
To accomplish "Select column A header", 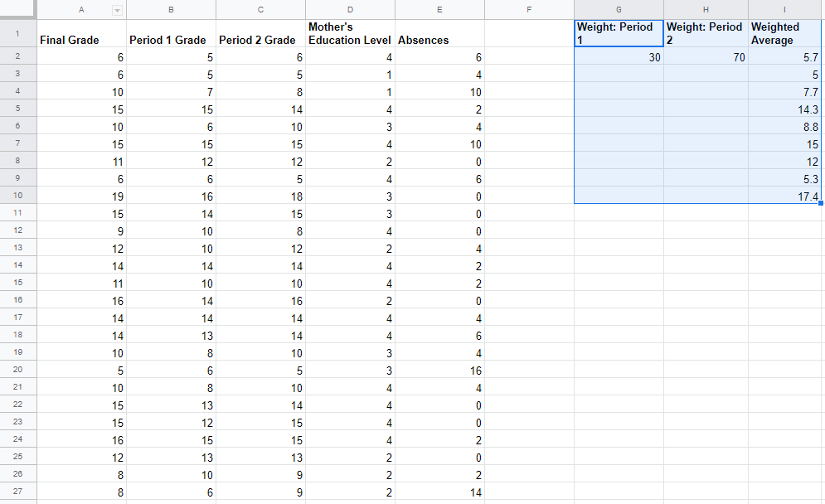I will (81, 9).
